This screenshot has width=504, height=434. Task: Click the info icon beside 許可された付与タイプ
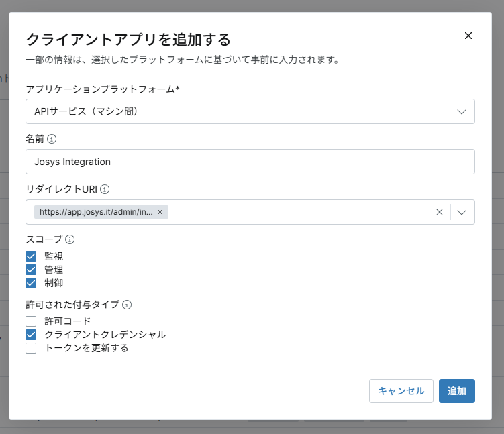tap(127, 304)
